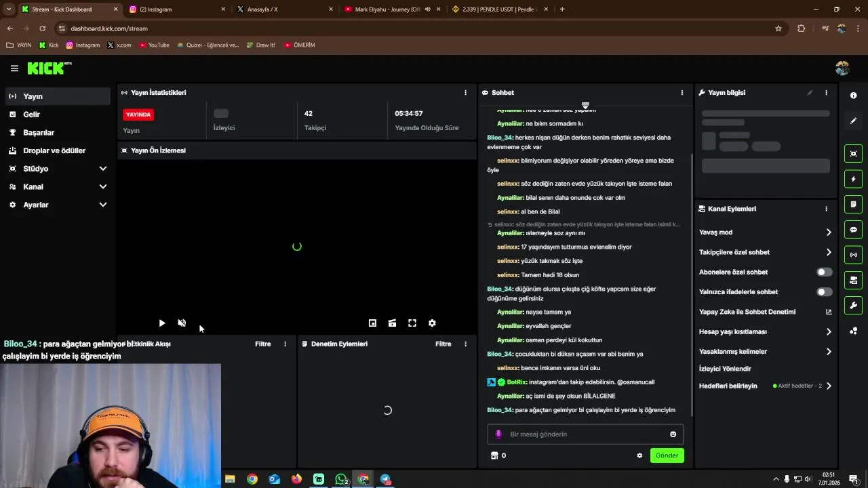The height and width of the screenshot is (488, 868).
Task: Switch to the Anasayfa / X browser tab
Action: [283, 9]
